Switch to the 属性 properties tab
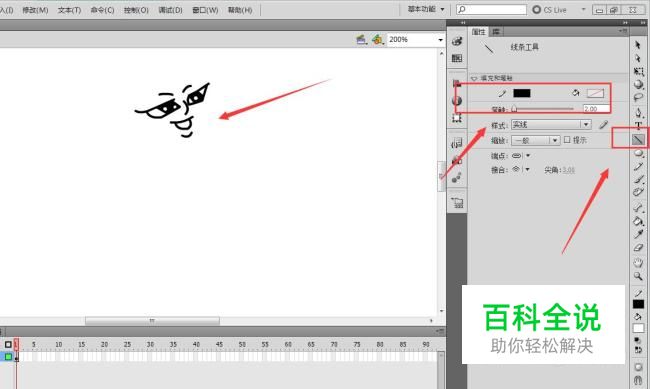The image size is (650, 389). (478, 32)
